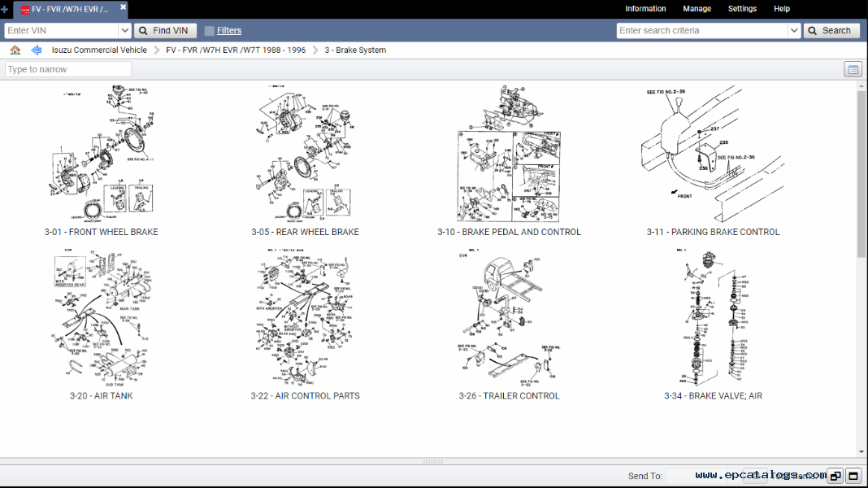Click '3-01 - FRONT WHEEL BRAKE' label
Image resolution: width=868 pixels, height=488 pixels.
tap(102, 232)
